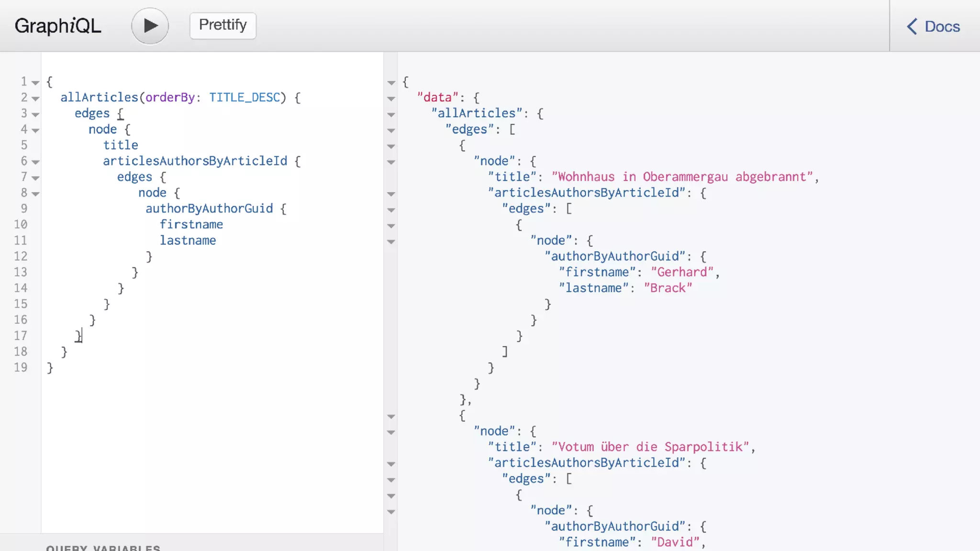This screenshot has width=980, height=551.
Task: Click the "Wohnhaus in Oberammergau abgebrannt" result title
Action: click(682, 177)
